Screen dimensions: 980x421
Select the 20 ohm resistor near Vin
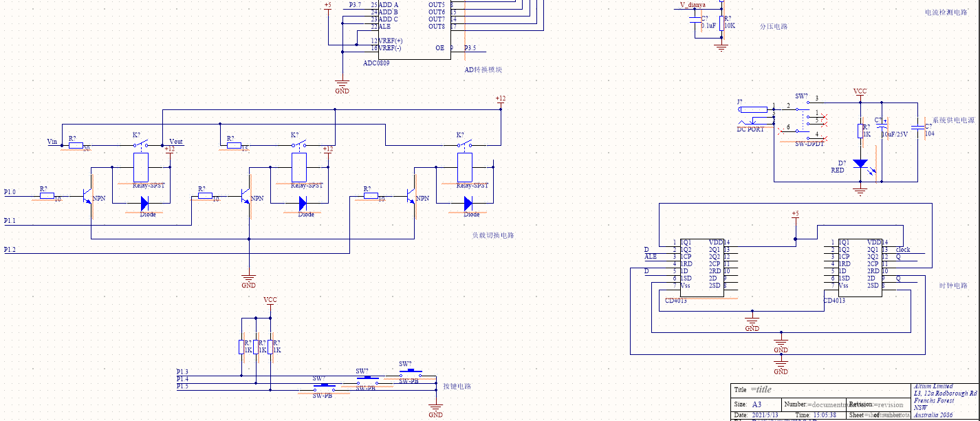(x=76, y=146)
